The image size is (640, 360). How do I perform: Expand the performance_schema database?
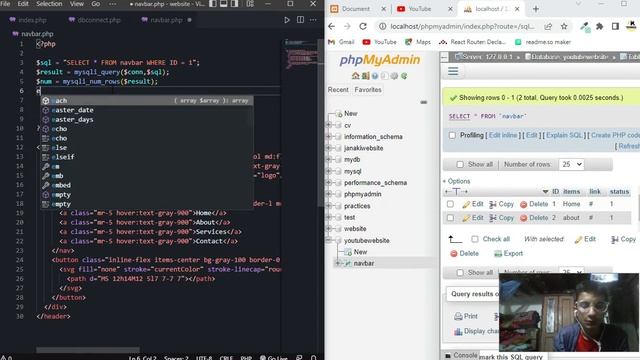(x=329, y=183)
